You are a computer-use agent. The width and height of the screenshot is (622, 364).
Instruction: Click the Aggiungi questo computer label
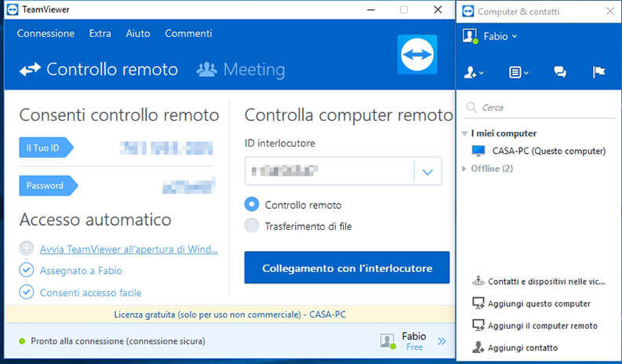tap(539, 304)
